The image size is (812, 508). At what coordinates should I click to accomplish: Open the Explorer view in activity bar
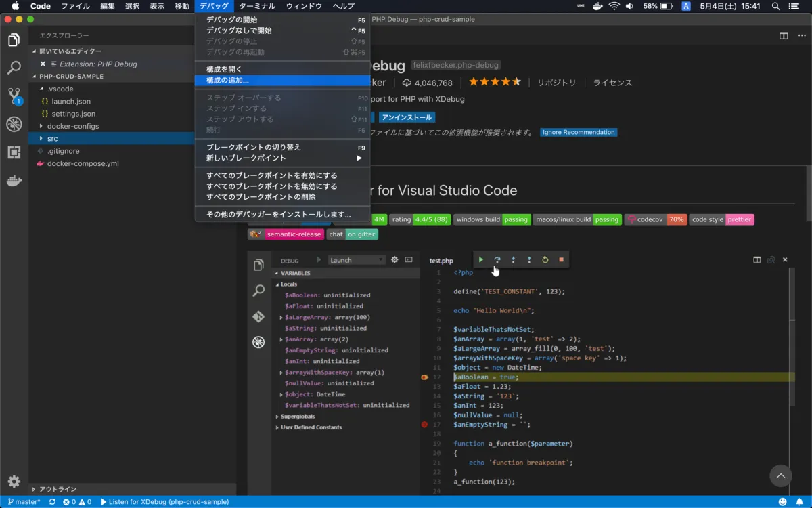click(14, 40)
